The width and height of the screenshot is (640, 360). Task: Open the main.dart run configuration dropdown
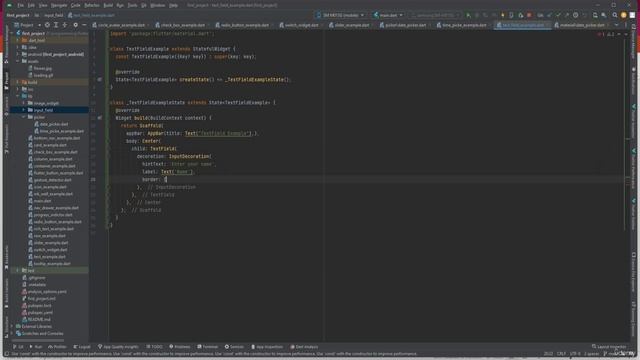coord(388,15)
